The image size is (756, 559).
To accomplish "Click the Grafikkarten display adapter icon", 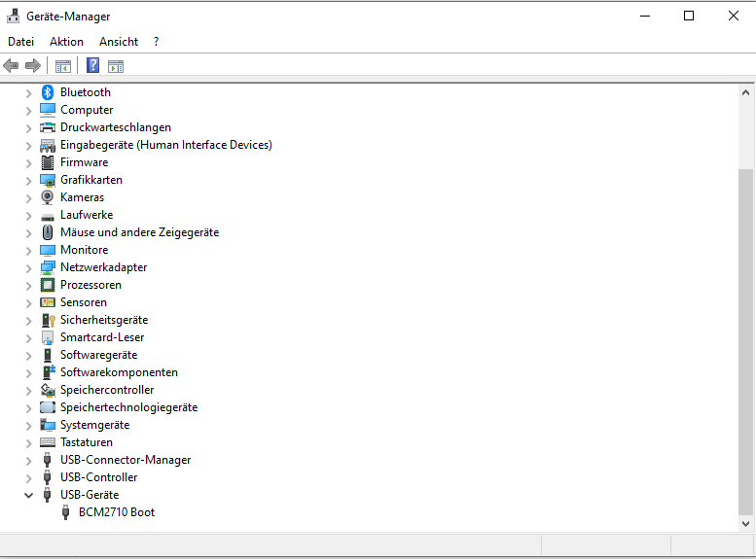I will tap(48, 180).
